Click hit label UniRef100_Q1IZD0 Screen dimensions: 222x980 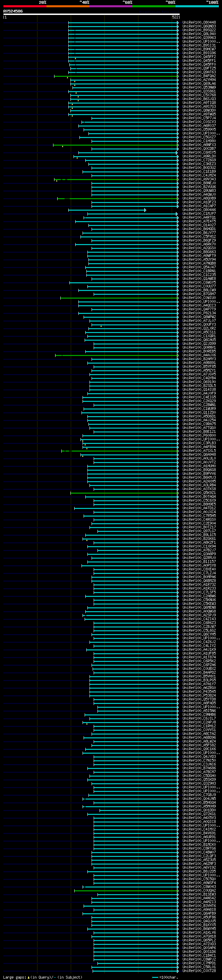(199, 412)
